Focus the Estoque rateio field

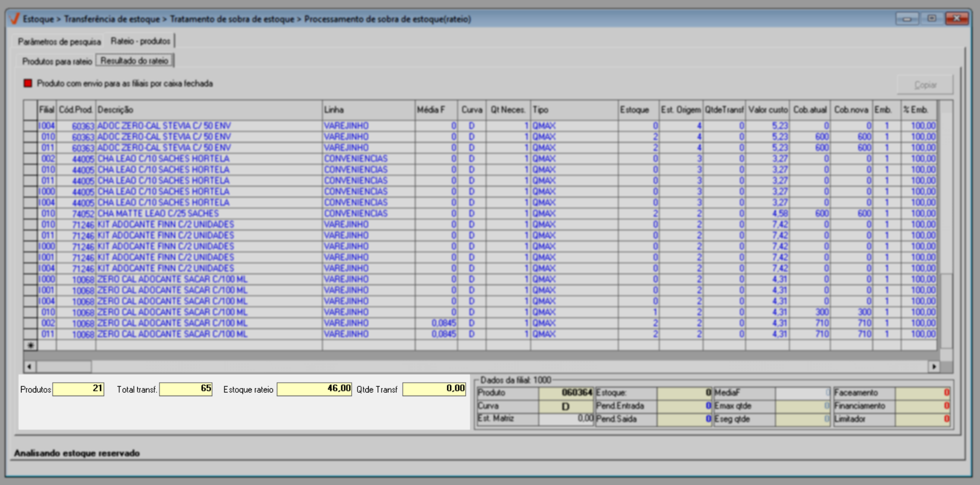click(x=314, y=389)
